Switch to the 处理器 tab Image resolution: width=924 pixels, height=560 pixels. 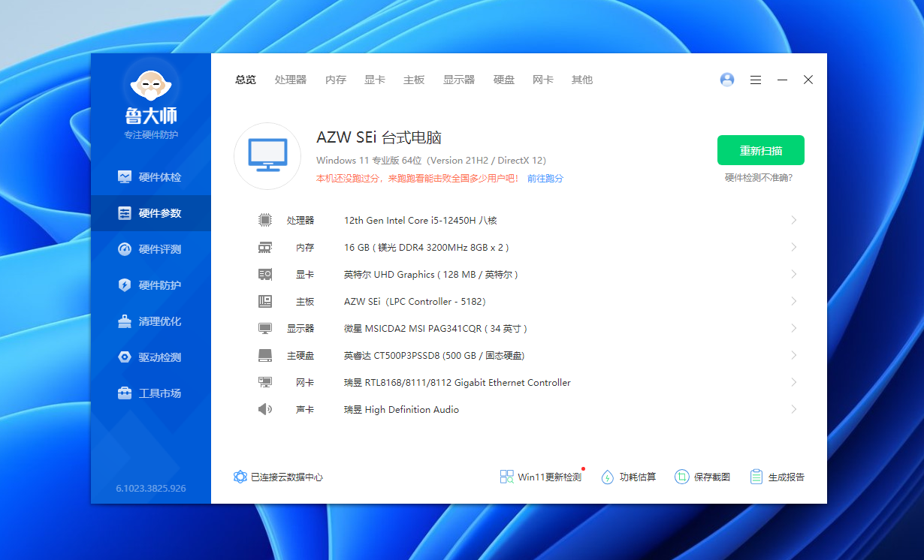291,80
